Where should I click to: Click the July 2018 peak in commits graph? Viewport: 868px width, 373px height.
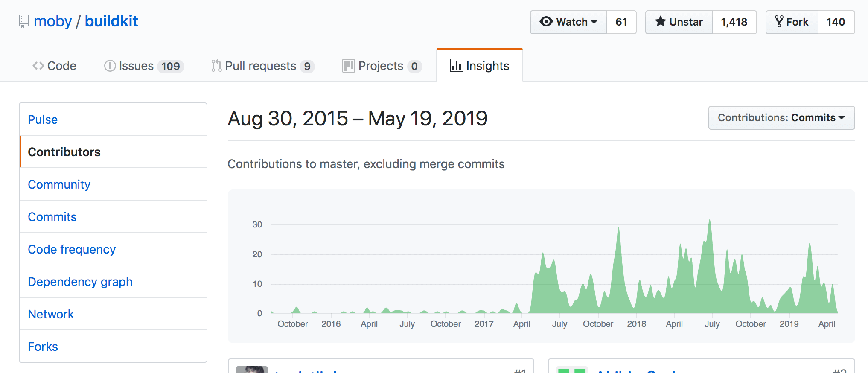(710, 221)
